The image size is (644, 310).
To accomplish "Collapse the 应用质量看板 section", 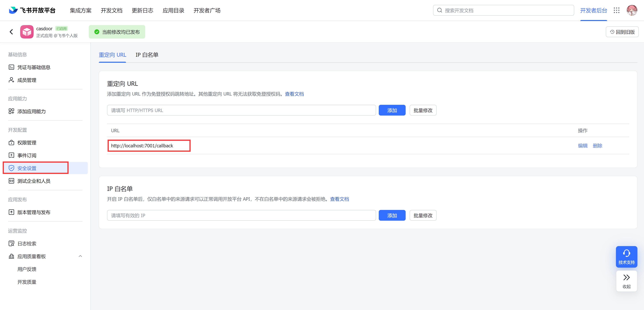I will (80, 256).
